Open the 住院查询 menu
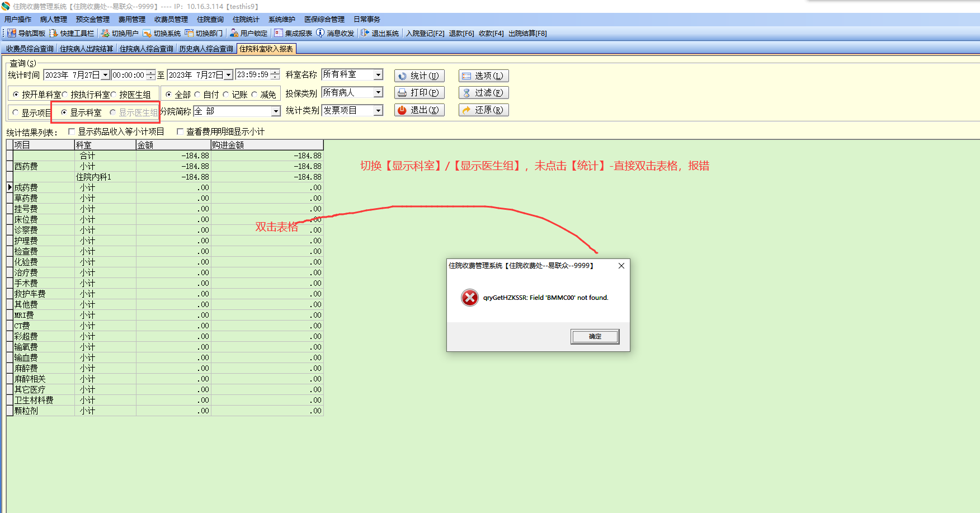Image resolution: width=980 pixels, height=513 pixels. click(210, 20)
